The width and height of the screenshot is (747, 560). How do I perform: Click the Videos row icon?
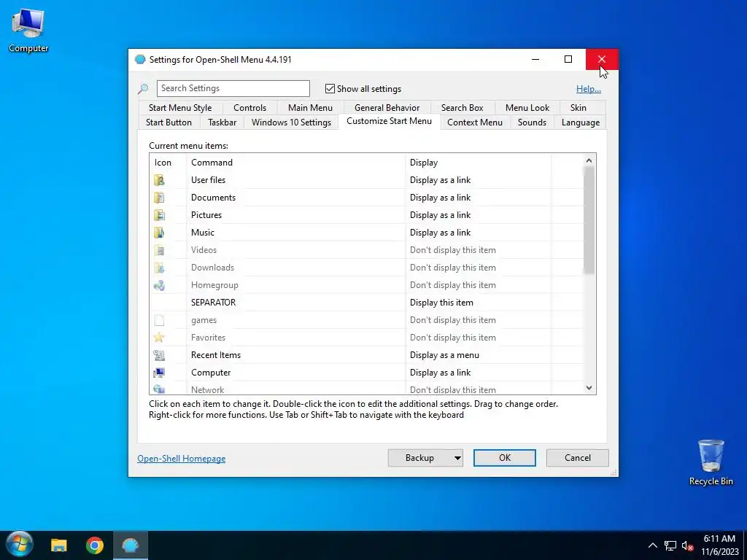coord(159,250)
